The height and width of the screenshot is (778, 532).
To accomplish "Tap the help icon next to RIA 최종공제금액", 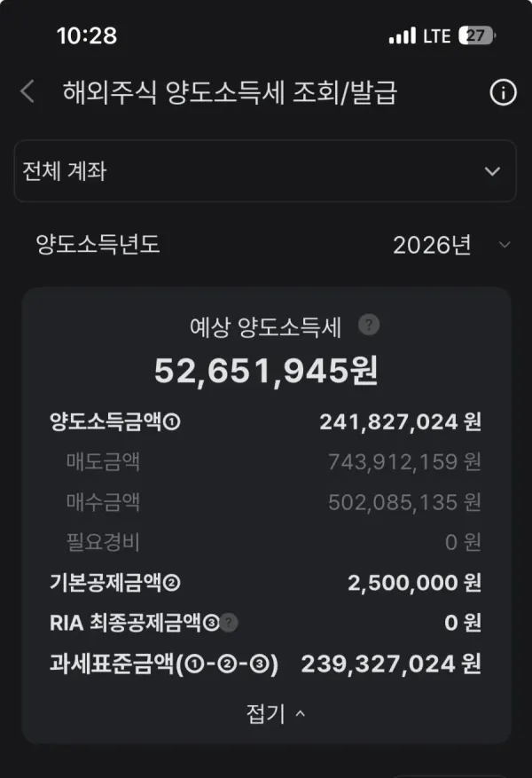I will pyautogui.click(x=229, y=622).
